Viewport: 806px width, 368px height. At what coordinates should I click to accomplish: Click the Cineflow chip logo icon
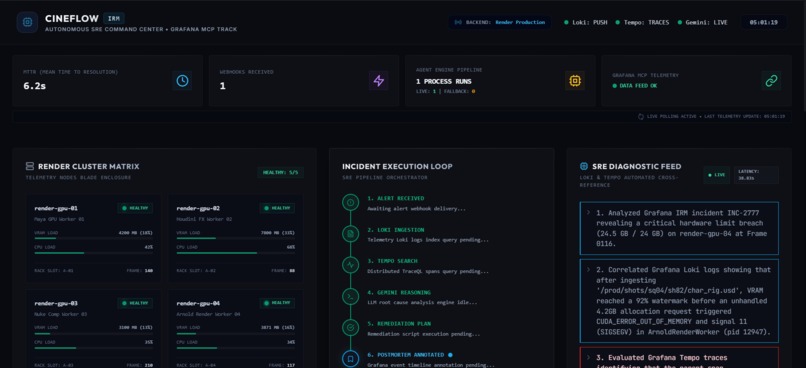tap(27, 23)
